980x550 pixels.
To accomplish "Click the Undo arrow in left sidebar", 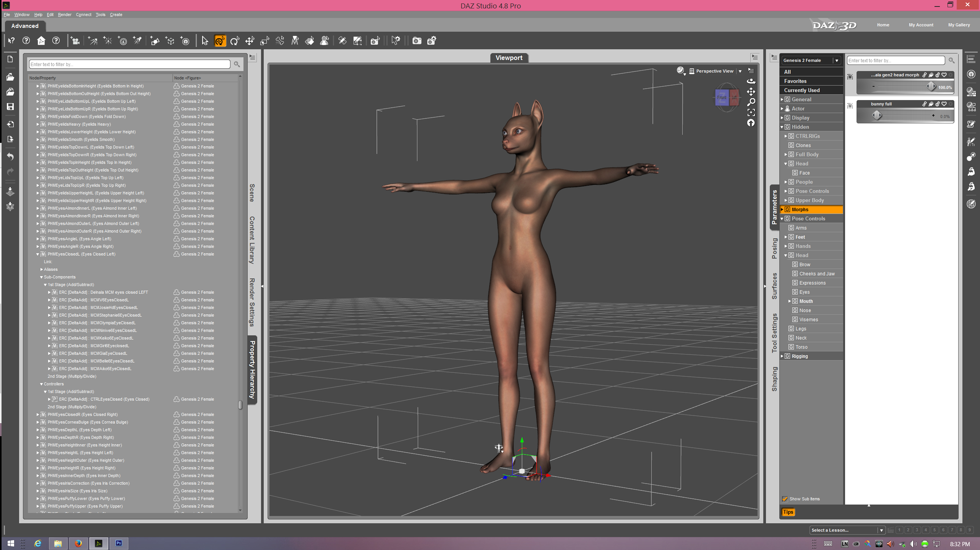I will coord(10,157).
